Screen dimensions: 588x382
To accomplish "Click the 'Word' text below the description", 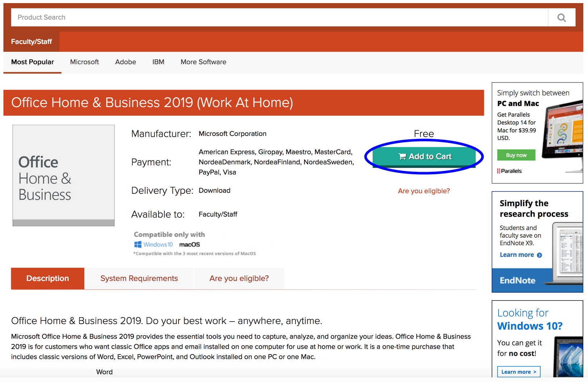I will pos(104,372).
